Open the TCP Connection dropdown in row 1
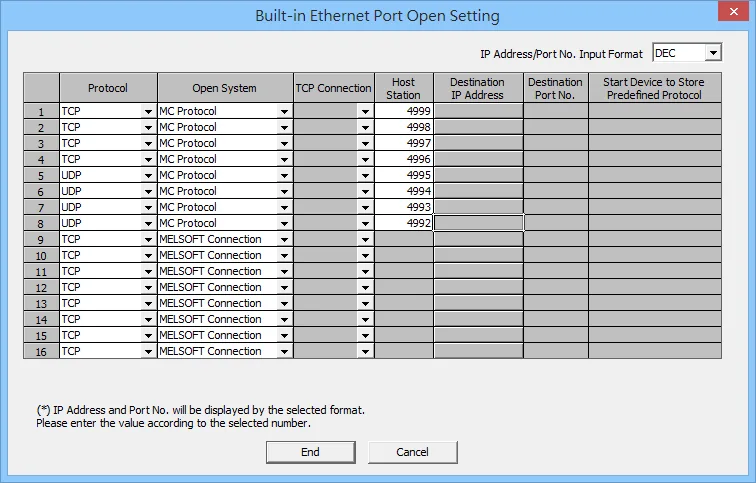756x483 pixels. (x=365, y=111)
